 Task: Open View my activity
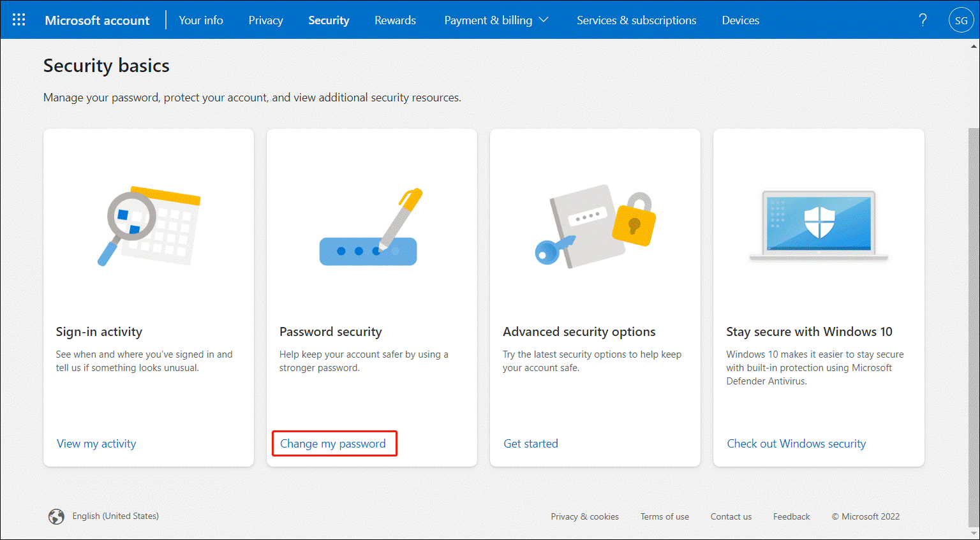click(x=96, y=443)
